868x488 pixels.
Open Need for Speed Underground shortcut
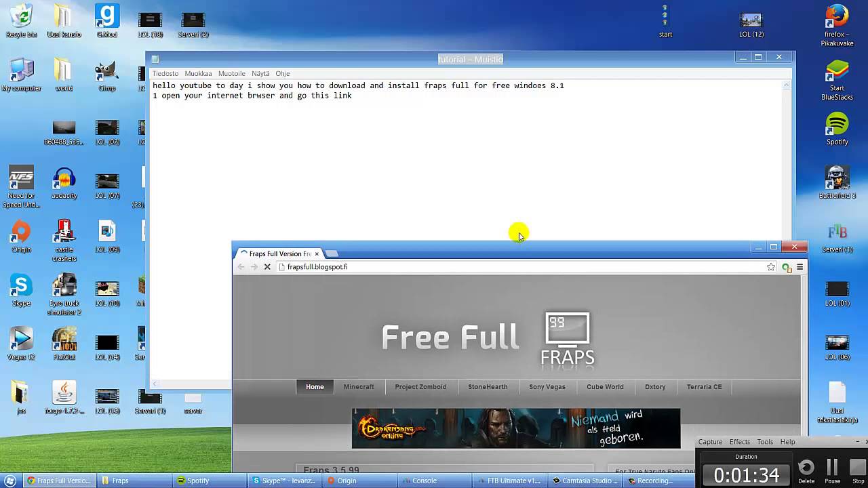[21, 188]
